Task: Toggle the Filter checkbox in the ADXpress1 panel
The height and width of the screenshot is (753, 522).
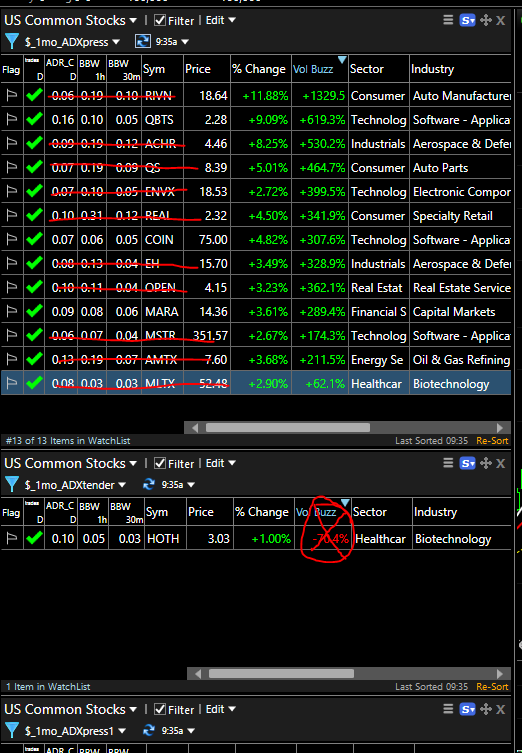Action: pyautogui.click(x=159, y=709)
